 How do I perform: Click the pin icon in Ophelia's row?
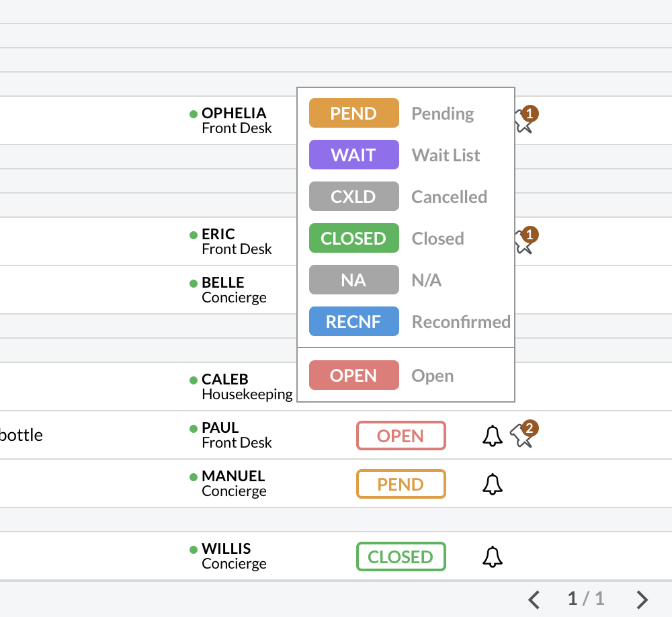tap(523, 123)
